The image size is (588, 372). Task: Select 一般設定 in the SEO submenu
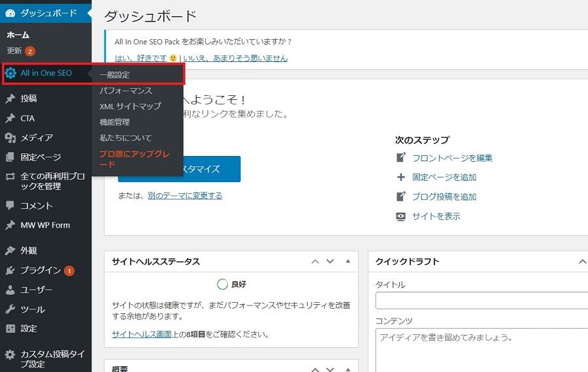(x=114, y=75)
